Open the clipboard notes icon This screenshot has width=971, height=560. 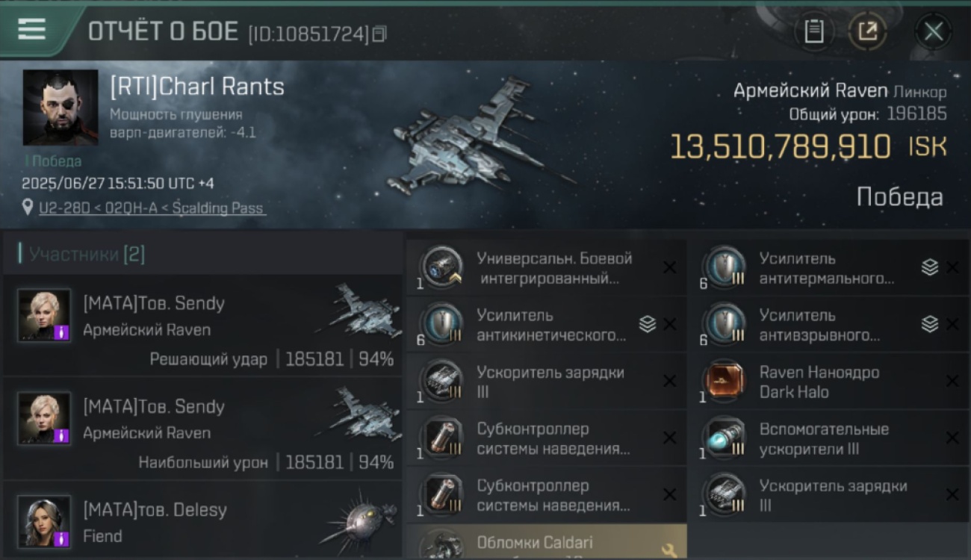(x=814, y=31)
